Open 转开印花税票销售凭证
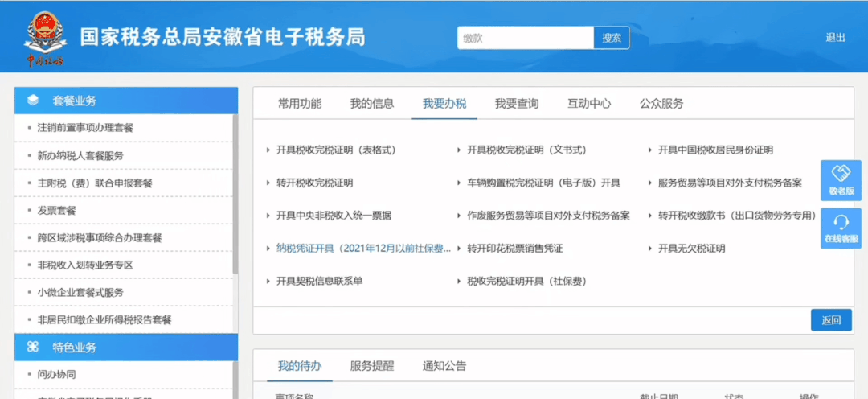 515,249
